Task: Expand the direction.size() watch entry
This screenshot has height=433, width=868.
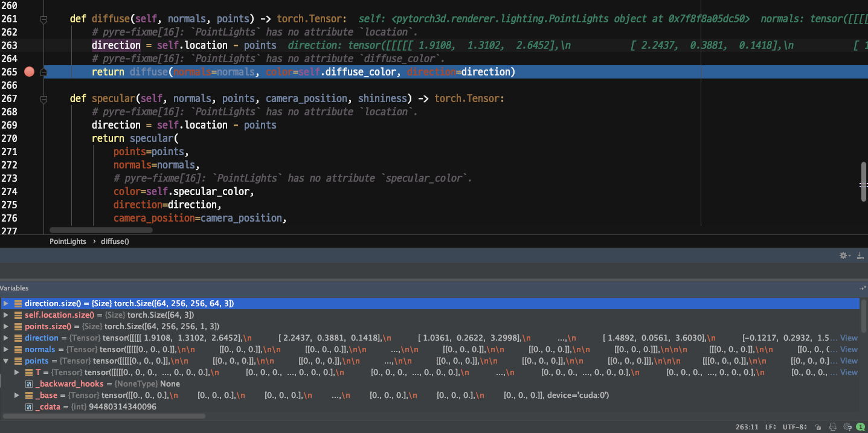Action: (x=6, y=303)
